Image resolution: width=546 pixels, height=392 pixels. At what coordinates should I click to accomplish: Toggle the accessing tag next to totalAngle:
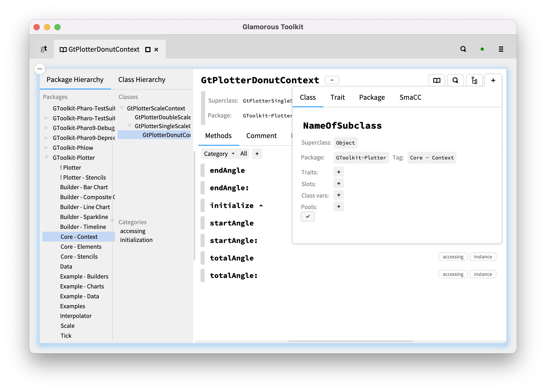click(453, 274)
